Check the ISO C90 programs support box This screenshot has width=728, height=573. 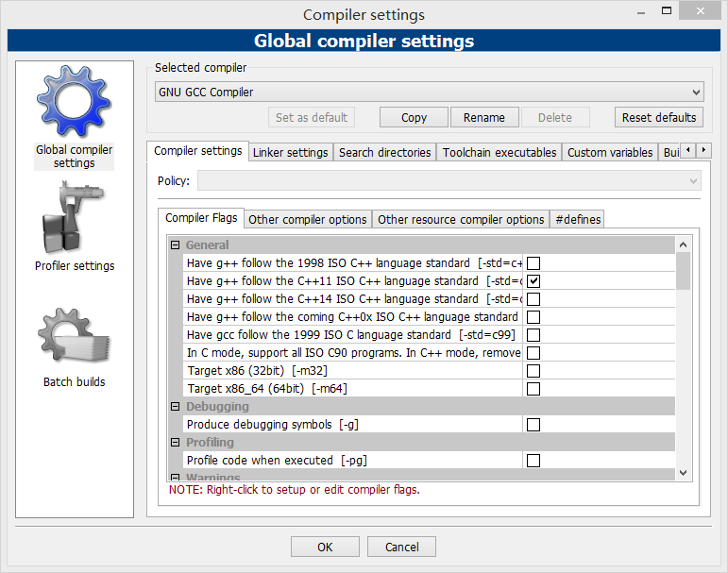coord(533,353)
